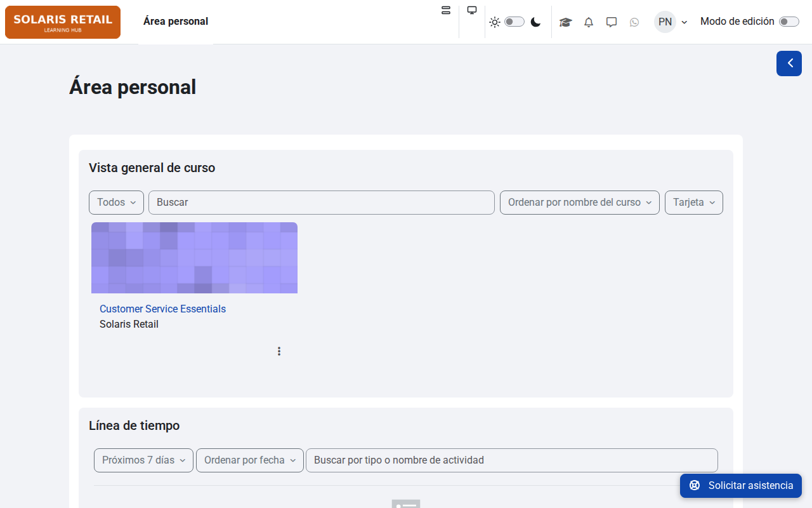This screenshot has width=812, height=508.
Task: Open the Ordenar por nombre del curso dropdown
Action: coord(580,203)
